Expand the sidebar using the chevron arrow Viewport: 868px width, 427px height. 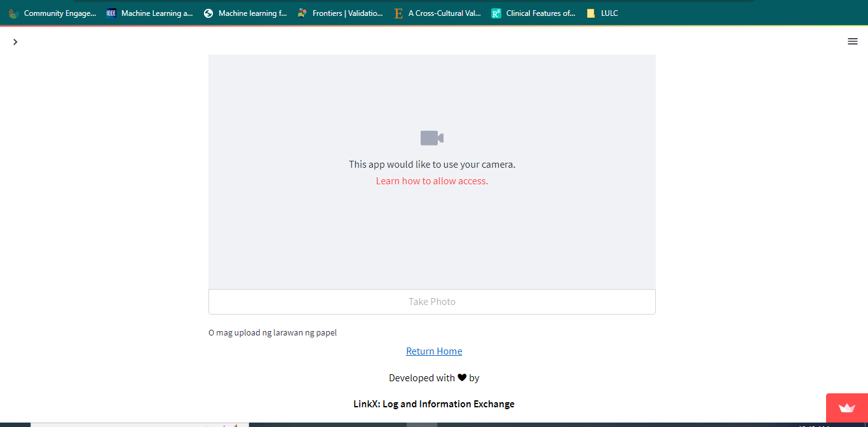[15, 41]
